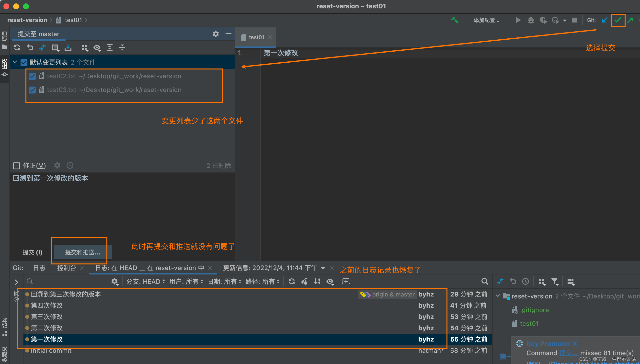Click the 提交和推送... button
640x364 pixels.
click(x=83, y=252)
